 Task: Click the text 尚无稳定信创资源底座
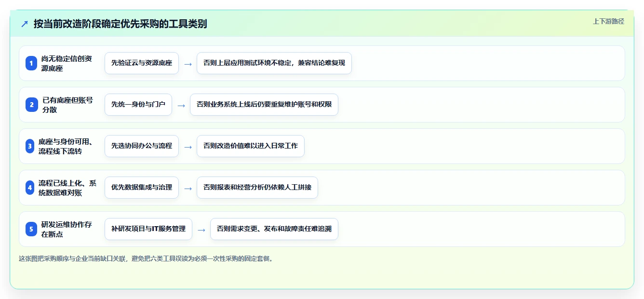tap(67, 63)
